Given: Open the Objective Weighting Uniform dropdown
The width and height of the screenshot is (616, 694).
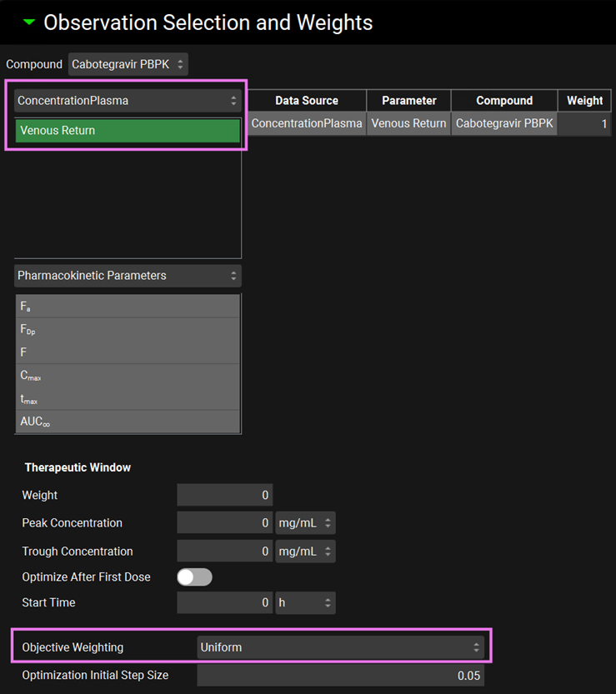Looking at the screenshot, I should tap(340, 647).
